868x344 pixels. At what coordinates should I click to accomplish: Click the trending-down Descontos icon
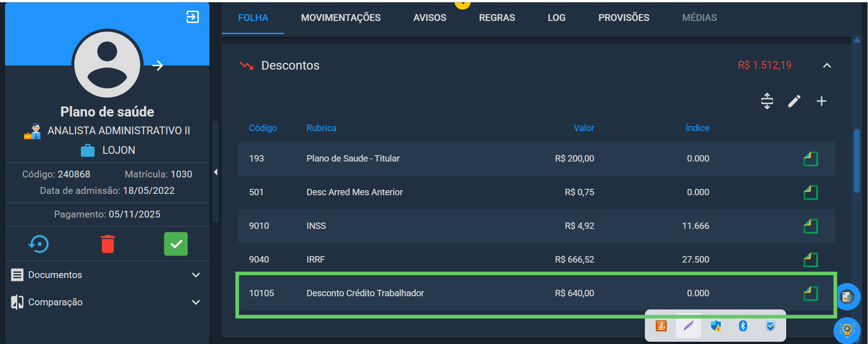pyautogui.click(x=246, y=66)
